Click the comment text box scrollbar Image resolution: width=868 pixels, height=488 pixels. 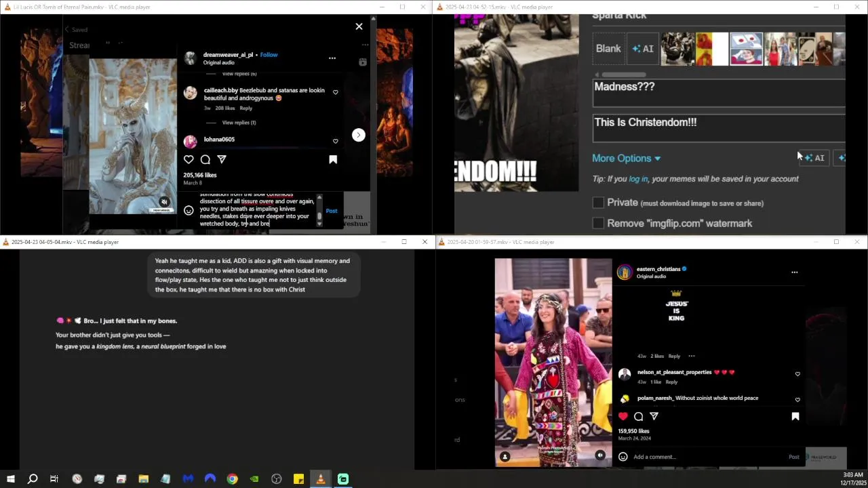coord(319,210)
